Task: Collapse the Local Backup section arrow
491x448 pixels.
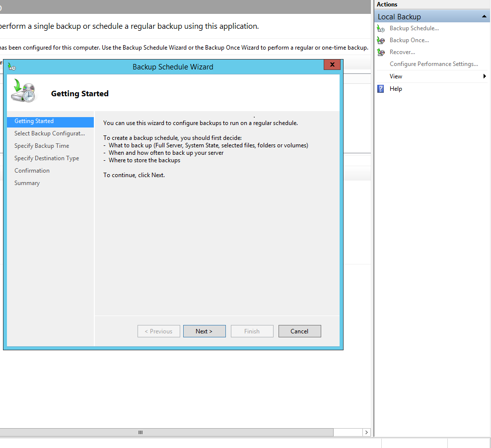Action: 484,16
